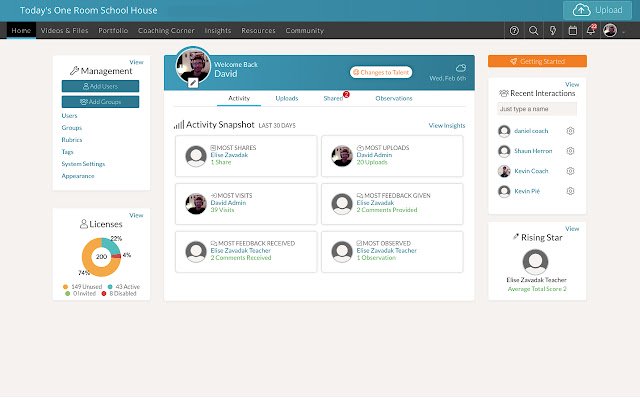Open Users link in Management
The width and height of the screenshot is (640, 400).
point(69,116)
